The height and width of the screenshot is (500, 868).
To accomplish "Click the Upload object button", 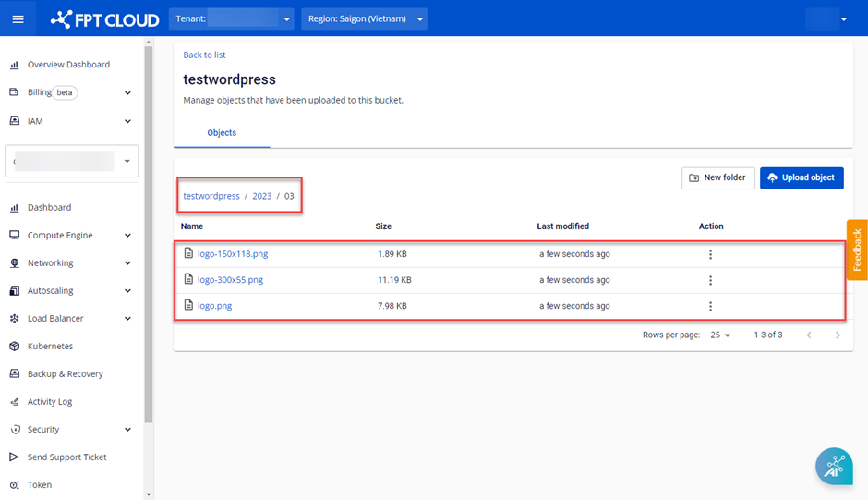I will 801,177.
